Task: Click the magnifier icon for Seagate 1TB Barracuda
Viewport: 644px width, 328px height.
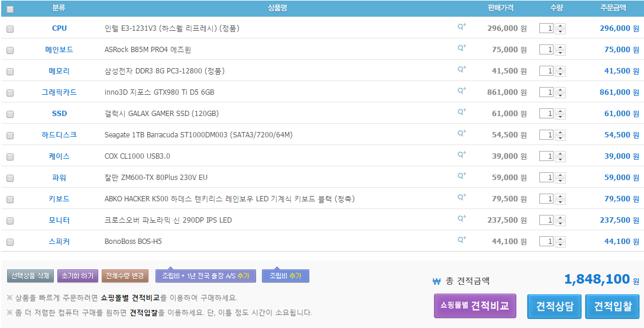Action: pos(462,134)
